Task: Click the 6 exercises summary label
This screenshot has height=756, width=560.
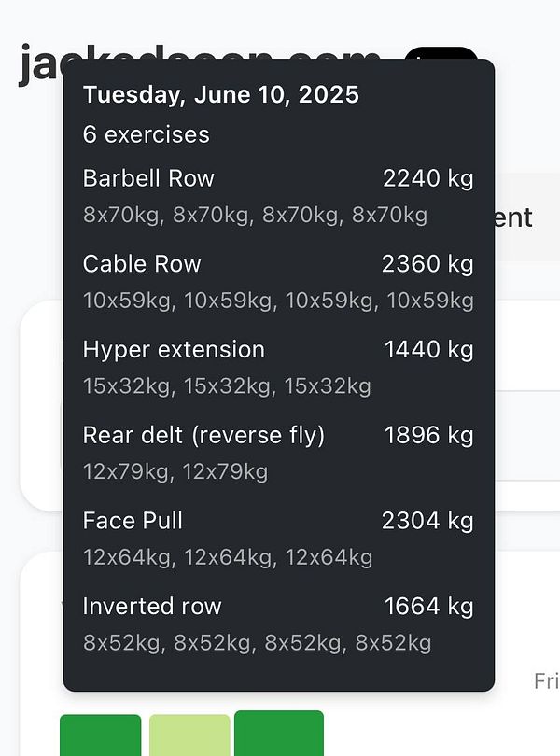Action: pyautogui.click(x=147, y=134)
